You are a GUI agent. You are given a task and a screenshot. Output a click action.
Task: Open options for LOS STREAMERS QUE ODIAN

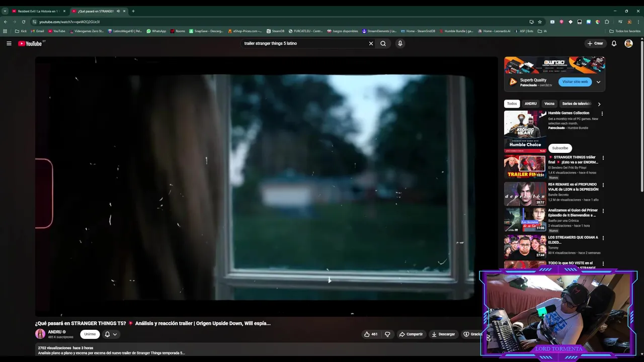(603, 238)
